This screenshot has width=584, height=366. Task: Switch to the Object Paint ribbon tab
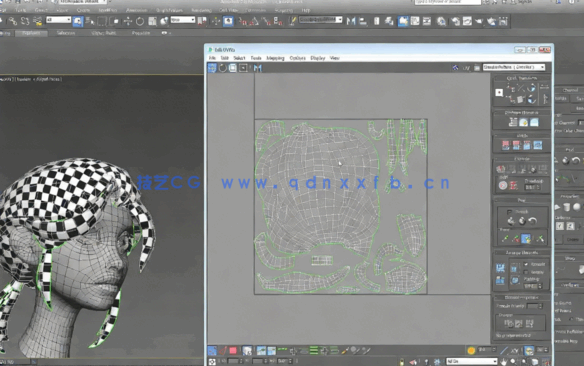104,33
